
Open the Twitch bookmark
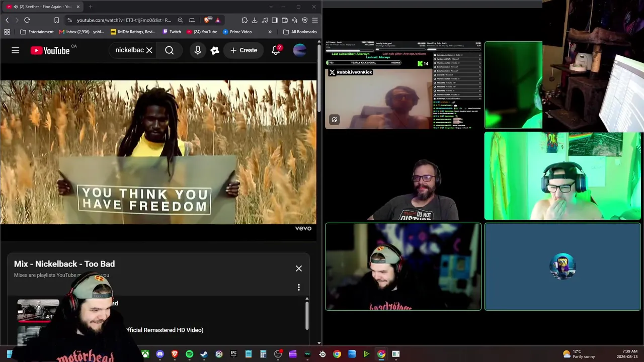pyautogui.click(x=172, y=32)
